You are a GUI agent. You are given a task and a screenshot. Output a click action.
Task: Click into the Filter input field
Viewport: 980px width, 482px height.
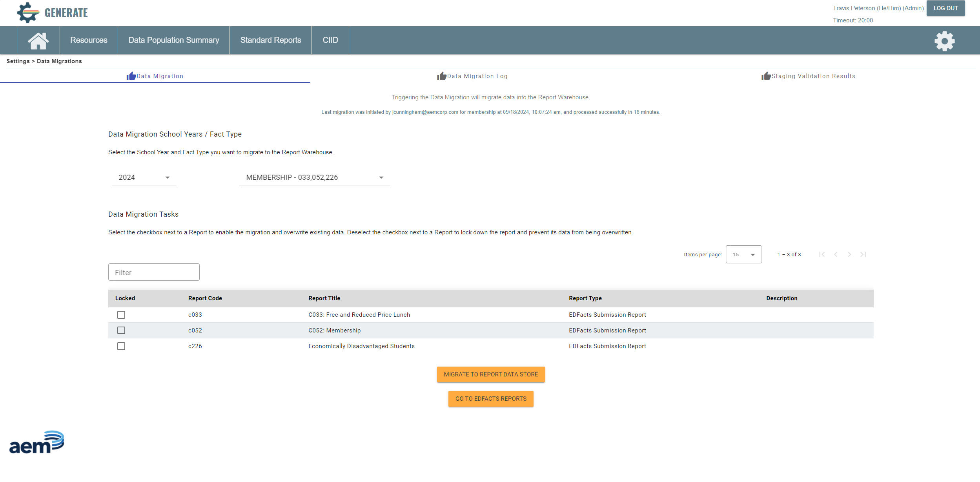pyautogui.click(x=154, y=272)
